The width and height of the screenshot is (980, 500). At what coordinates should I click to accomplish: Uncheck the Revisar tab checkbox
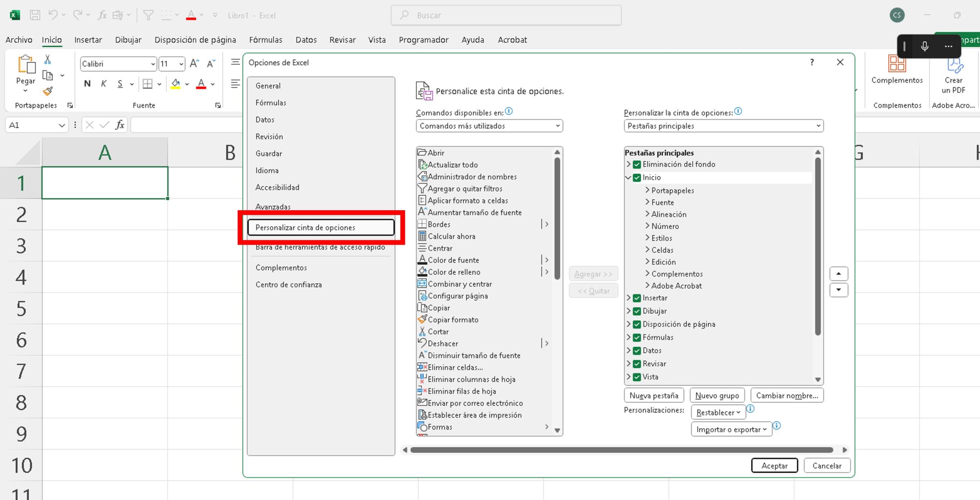coord(637,364)
